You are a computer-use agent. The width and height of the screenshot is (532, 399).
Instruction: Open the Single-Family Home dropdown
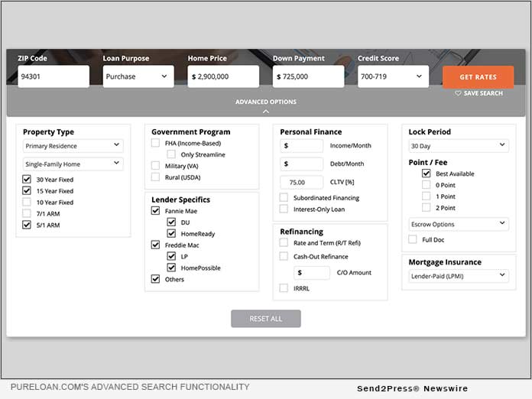73,164
